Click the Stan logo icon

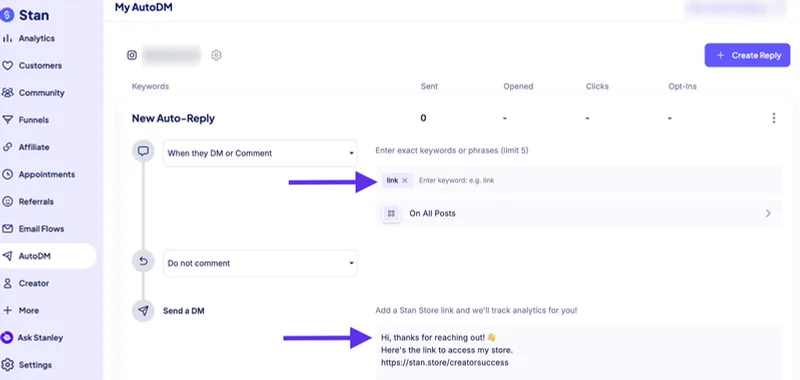coord(7,15)
